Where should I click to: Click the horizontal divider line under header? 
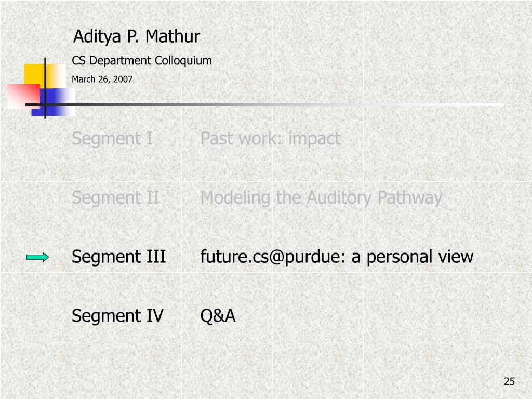point(264,105)
